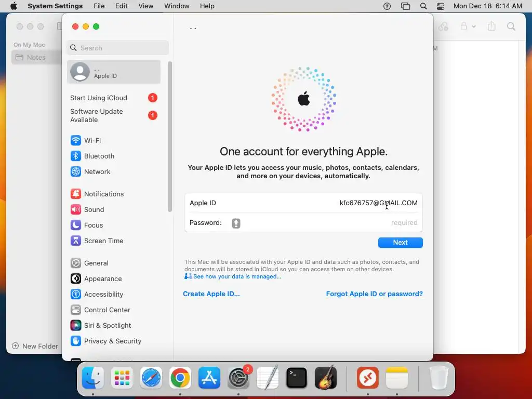Viewport: 532px width, 399px height.
Task: Click the password keychain autofill icon
Action: click(236, 223)
